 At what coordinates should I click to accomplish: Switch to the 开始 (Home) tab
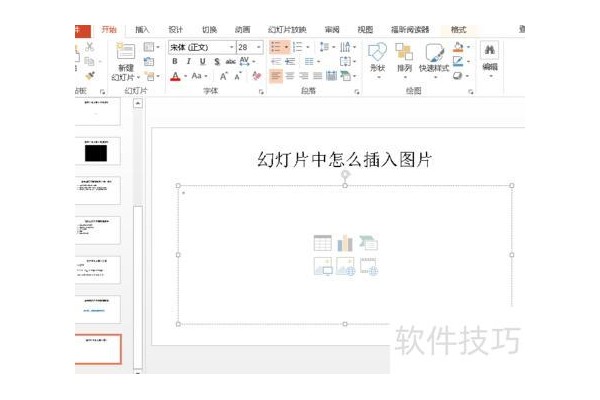click(109, 29)
